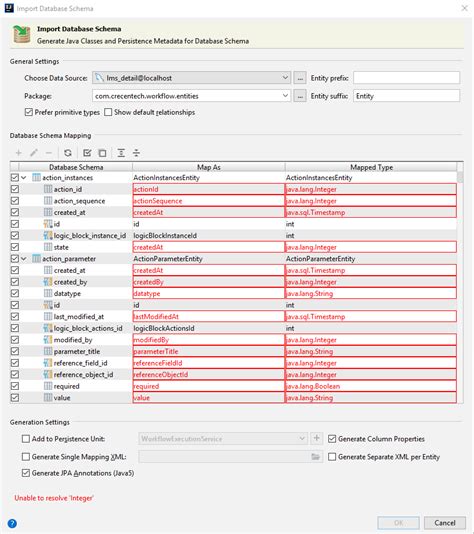Open the help question mark icon
474x534 pixels.
[x=12, y=523]
